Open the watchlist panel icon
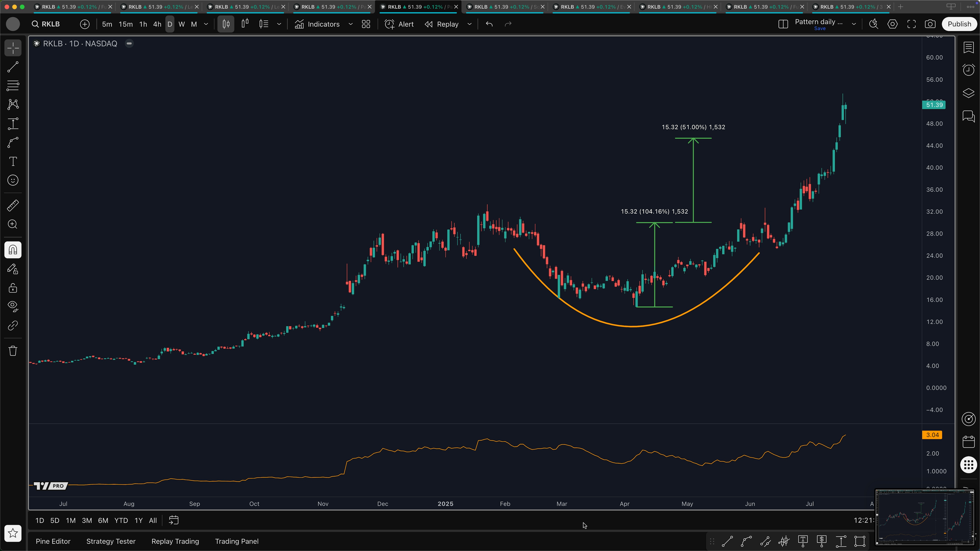 tap(969, 47)
